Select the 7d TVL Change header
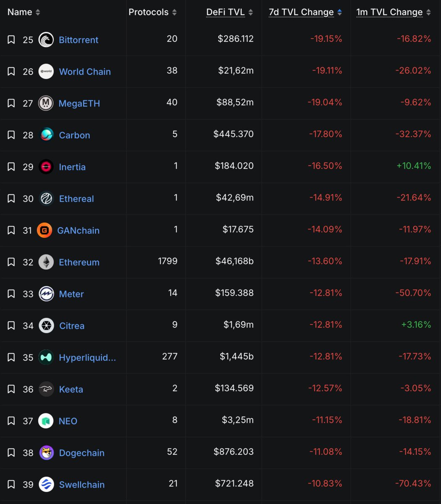441x504 pixels. pos(301,12)
